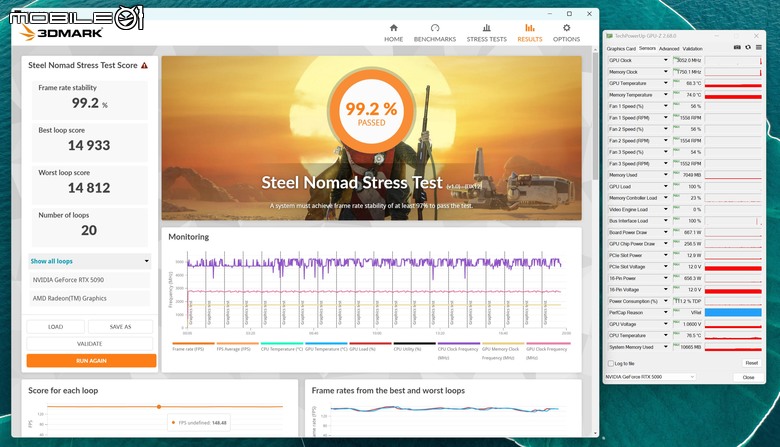Open the Options gear icon
The height and width of the screenshot is (447, 780).
coord(566,28)
